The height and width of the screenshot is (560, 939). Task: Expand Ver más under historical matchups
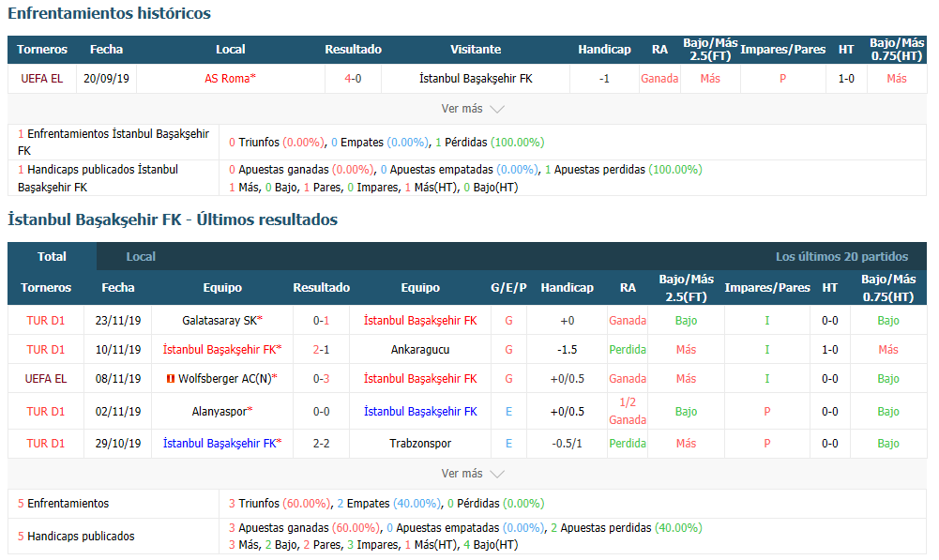473,109
